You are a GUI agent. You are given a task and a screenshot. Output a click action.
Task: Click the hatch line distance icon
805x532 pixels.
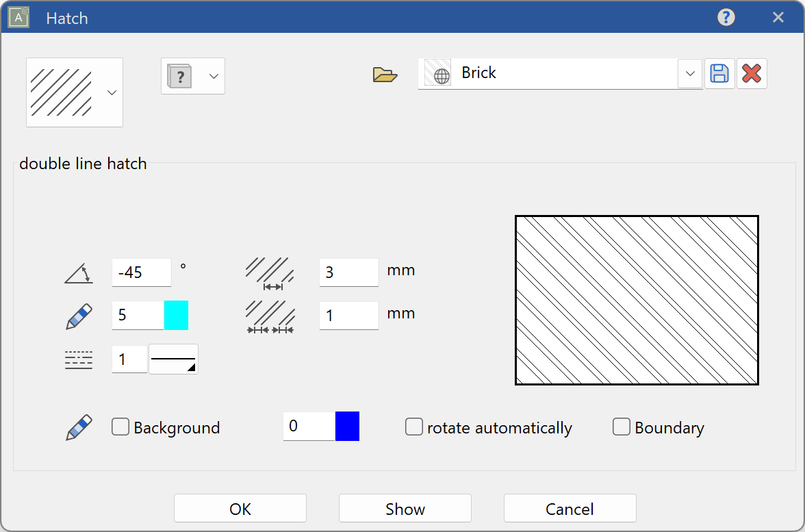[x=270, y=273]
